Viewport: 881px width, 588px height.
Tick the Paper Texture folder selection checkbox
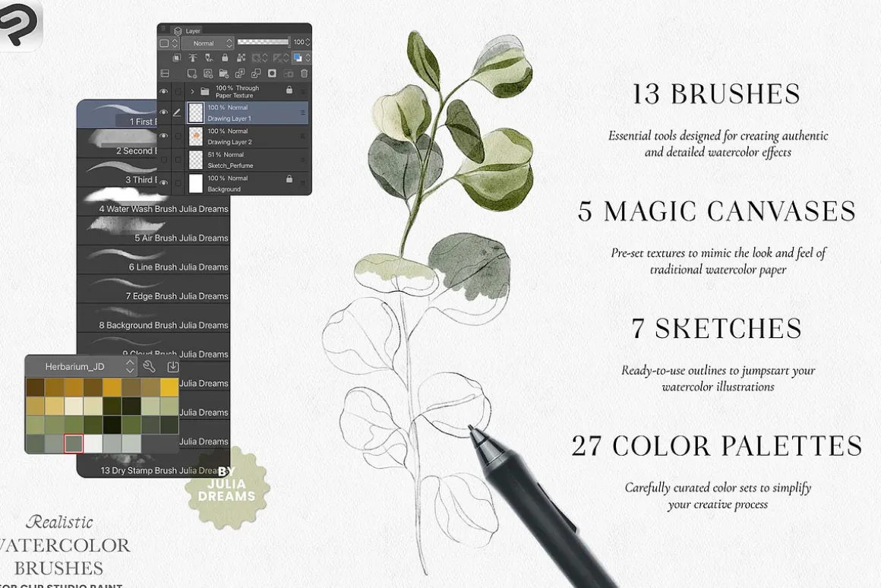pos(178,91)
